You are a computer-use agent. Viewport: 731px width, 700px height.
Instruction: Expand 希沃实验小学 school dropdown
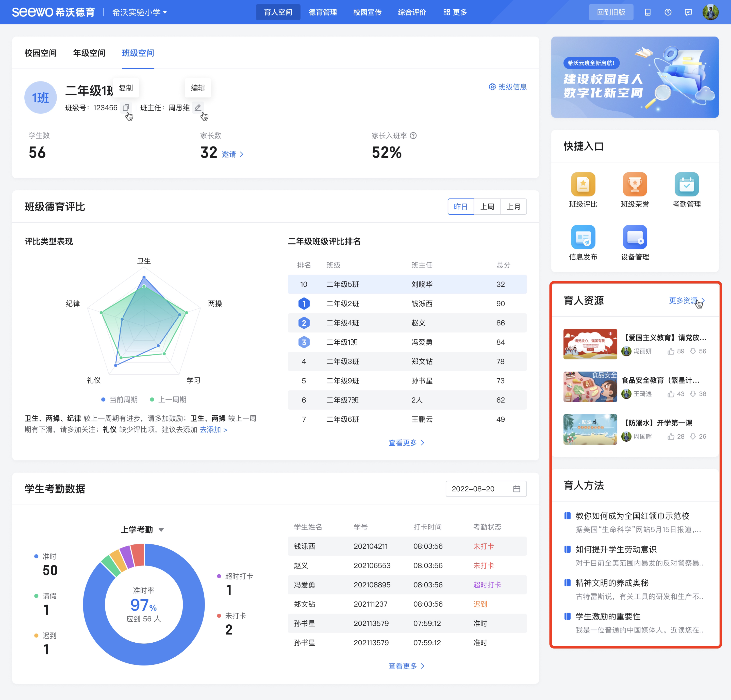coord(140,12)
